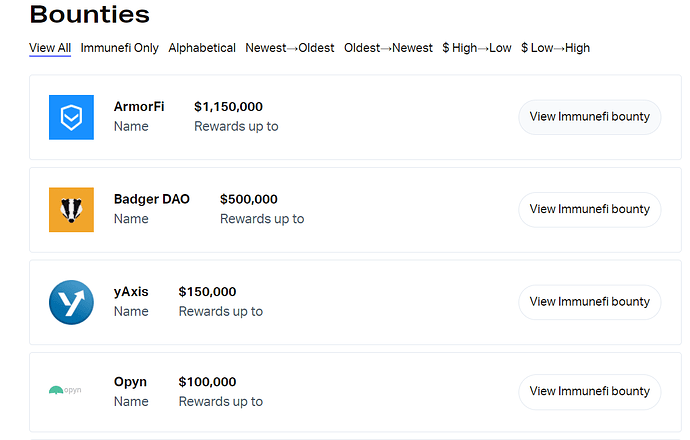Sort bounties Oldest to Newest
This screenshot has width=690, height=440.
point(388,48)
